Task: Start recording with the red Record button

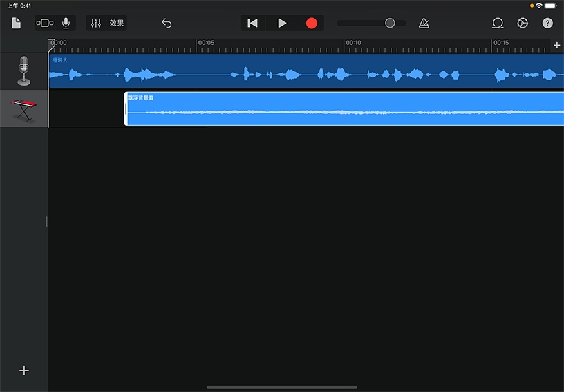Action: [311, 23]
